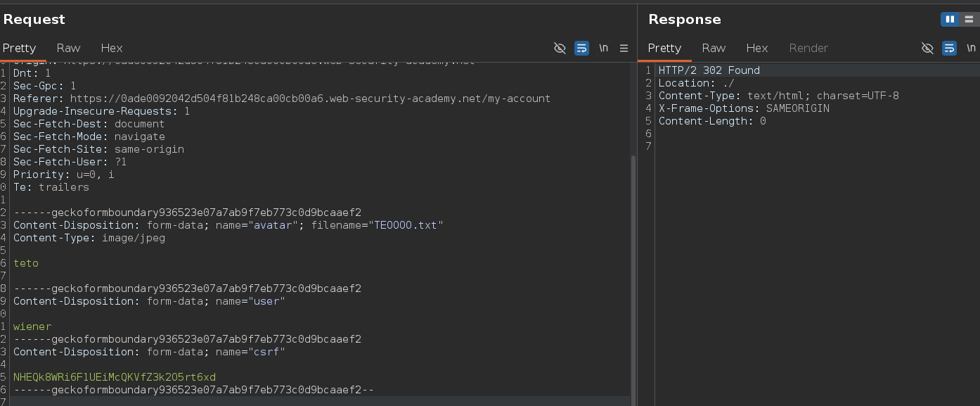Select the Request Raw tab
980x406 pixels.
[x=68, y=48]
